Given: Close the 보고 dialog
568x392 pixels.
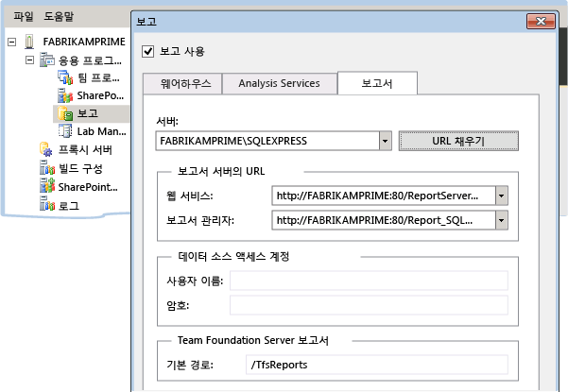Looking at the screenshot, I should pyautogui.click(x=541, y=22).
